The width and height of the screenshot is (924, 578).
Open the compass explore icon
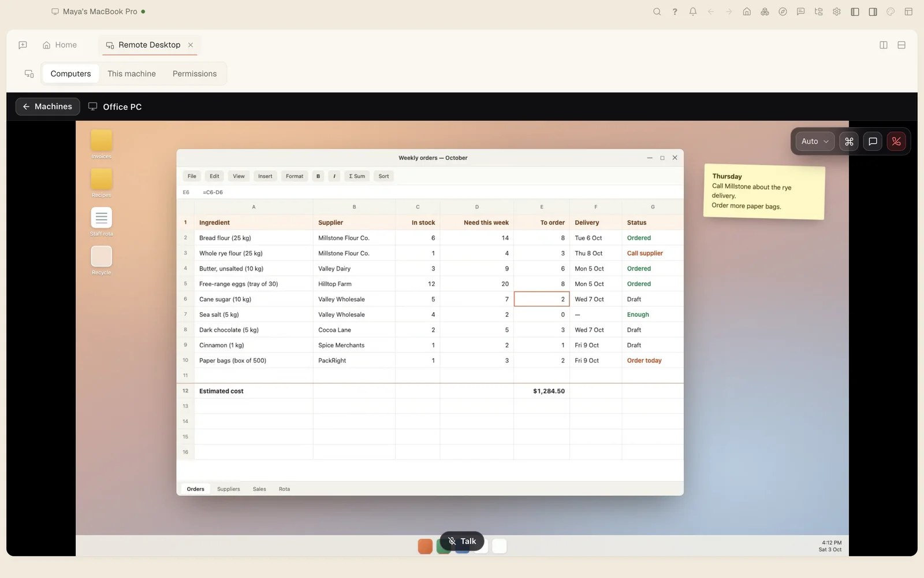(783, 12)
